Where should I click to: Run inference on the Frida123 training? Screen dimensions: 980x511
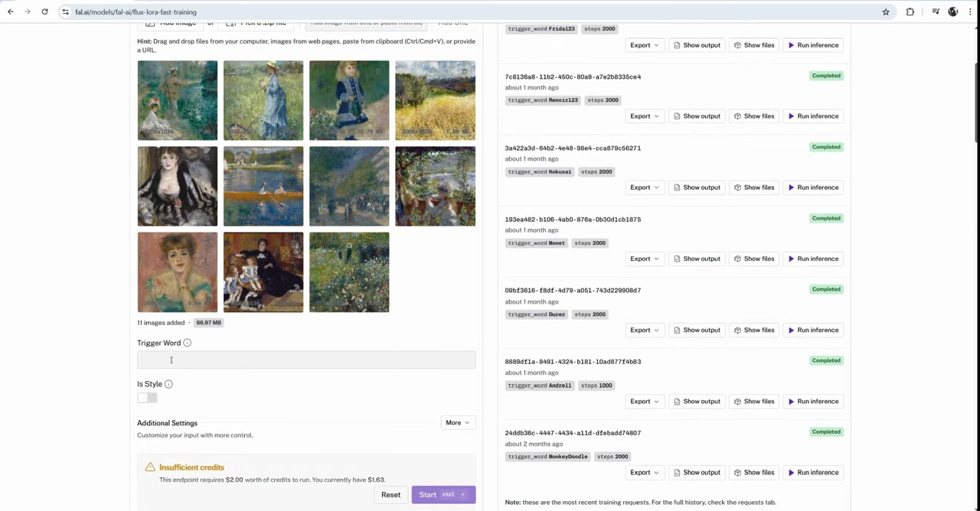click(813, 45)
